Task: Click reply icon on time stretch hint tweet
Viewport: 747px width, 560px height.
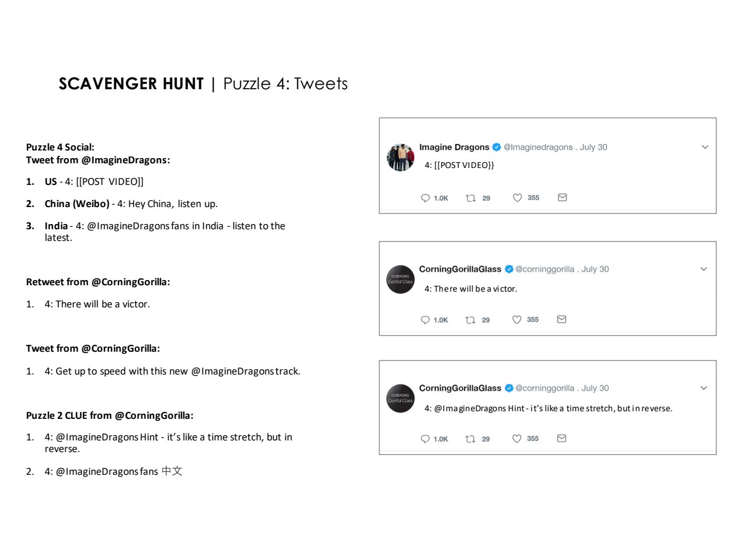Action: (x=425, y=439)
